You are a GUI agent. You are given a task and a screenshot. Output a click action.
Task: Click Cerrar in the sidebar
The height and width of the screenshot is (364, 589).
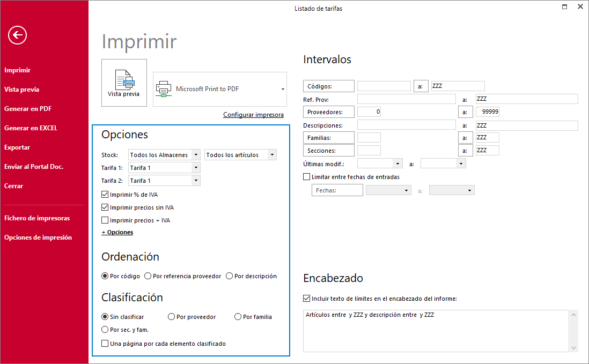coord(13,186)
